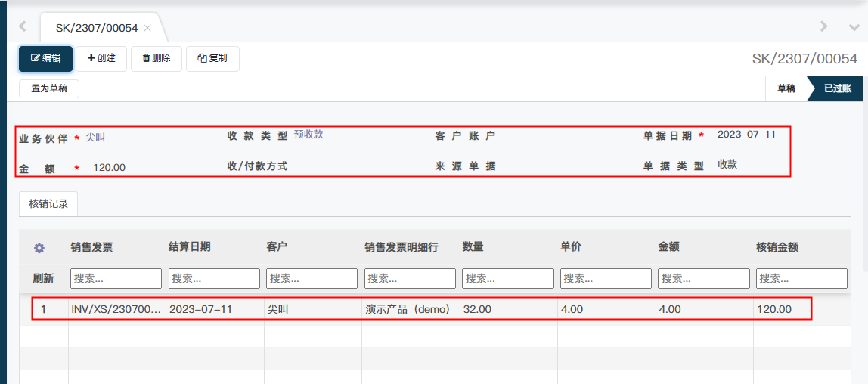Click the search field under 销售发票
This screenshot has height=384, width=868.
click(116, 278)
